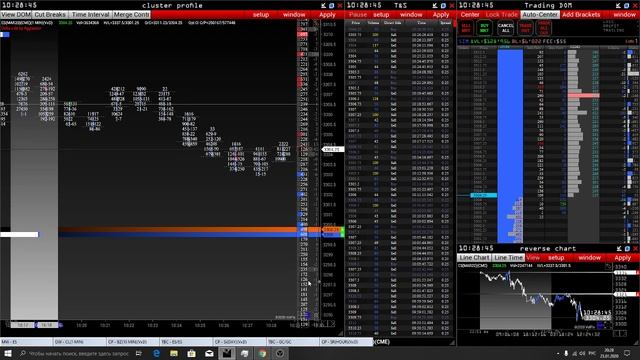640x360 pixels.
Task: Click the green Buy Market button
Action: coord(484,28)
